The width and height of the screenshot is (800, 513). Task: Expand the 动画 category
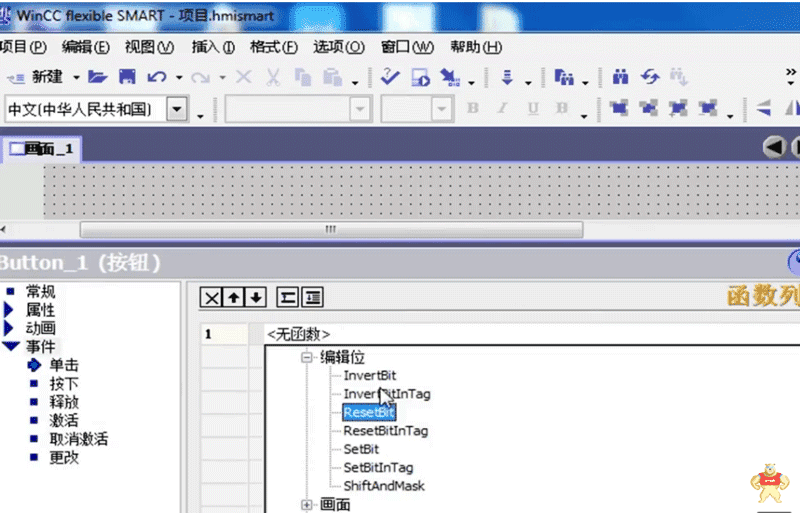click(9, 328)
